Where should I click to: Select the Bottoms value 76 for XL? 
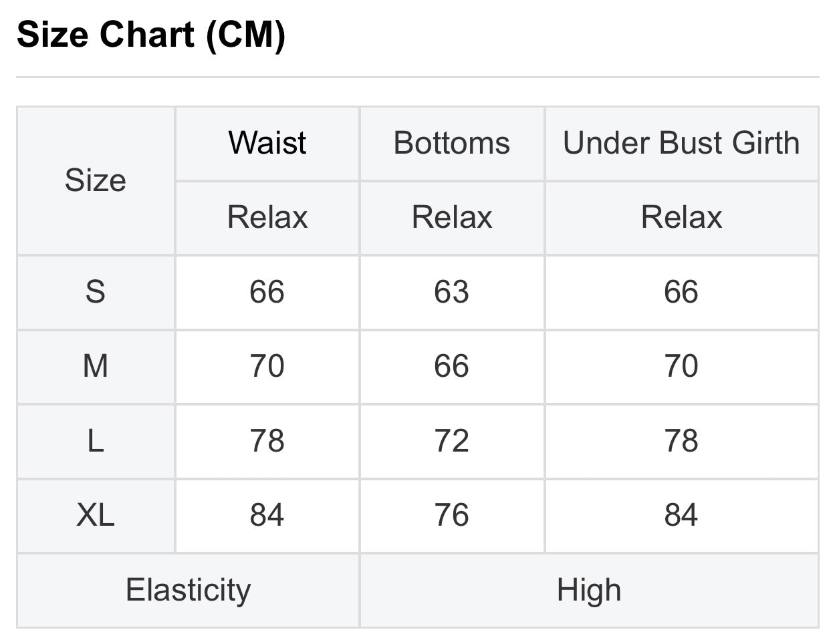tap(452, 515)
